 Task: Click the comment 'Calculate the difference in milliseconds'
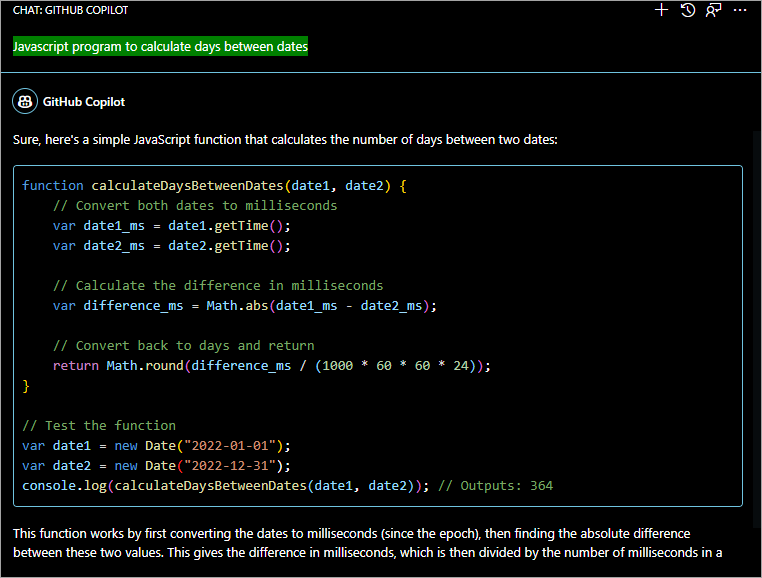coord(218,285)
